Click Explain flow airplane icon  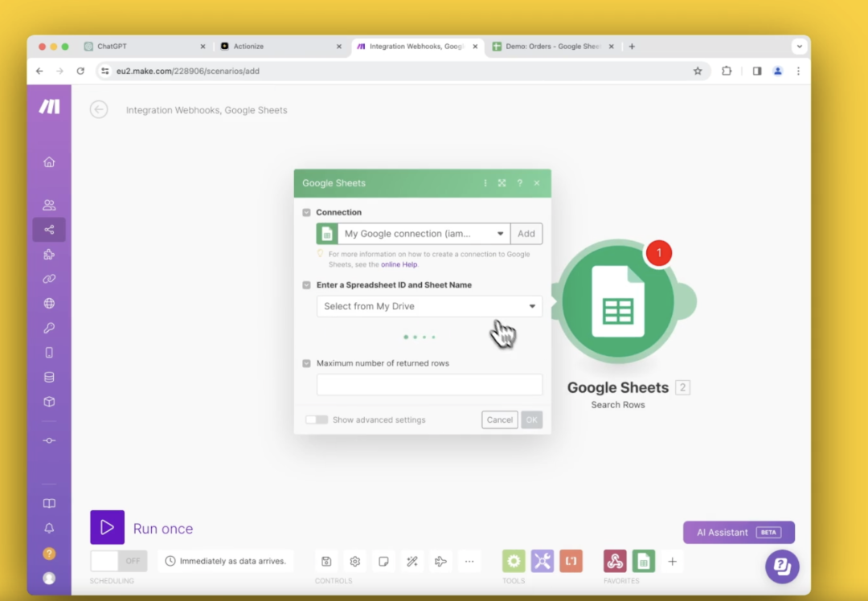coord(440,561)
